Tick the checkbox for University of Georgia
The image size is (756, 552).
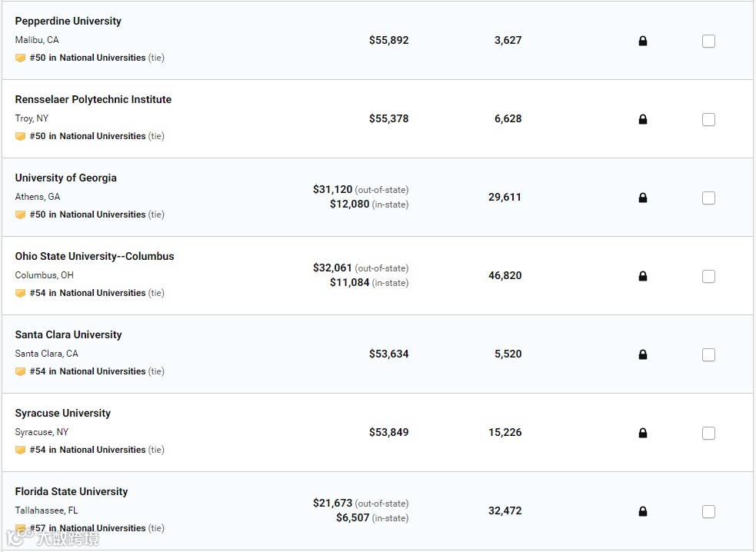tap(708, 198)
